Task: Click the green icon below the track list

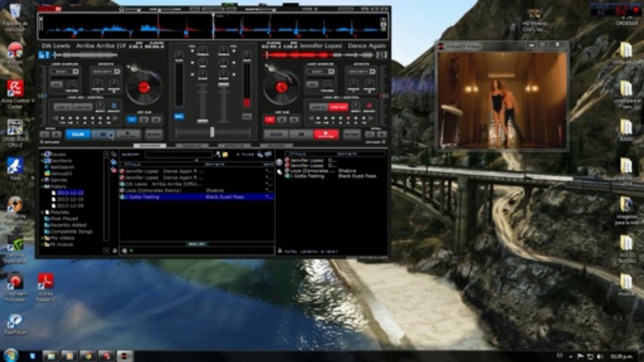Action: point(132,250)
